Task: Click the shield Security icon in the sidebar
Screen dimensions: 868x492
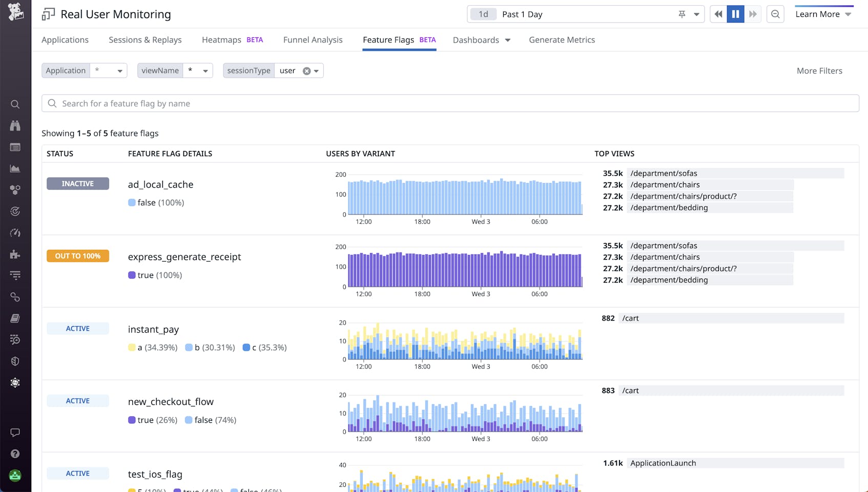Action: [x=15, y=361]
